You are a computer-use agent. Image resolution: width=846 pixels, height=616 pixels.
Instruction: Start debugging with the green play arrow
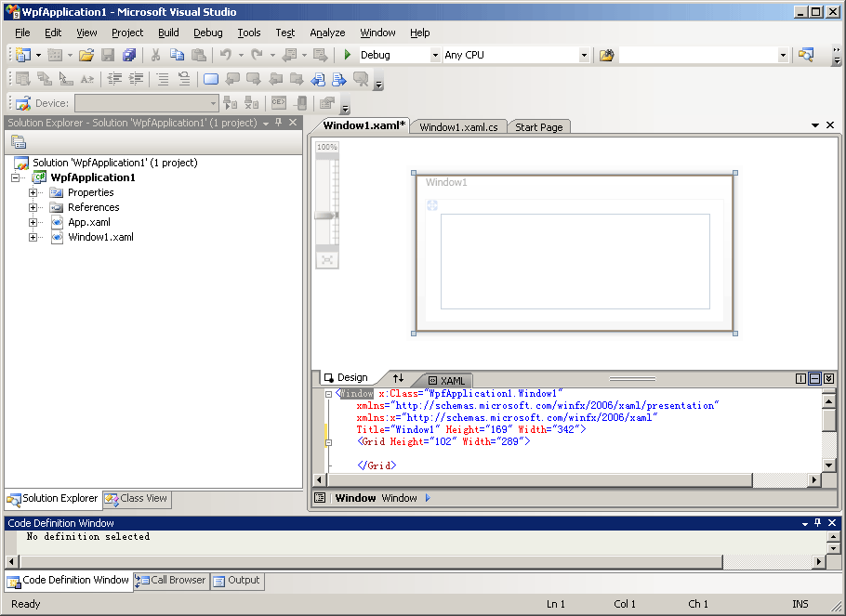click(x=348, y=55)
